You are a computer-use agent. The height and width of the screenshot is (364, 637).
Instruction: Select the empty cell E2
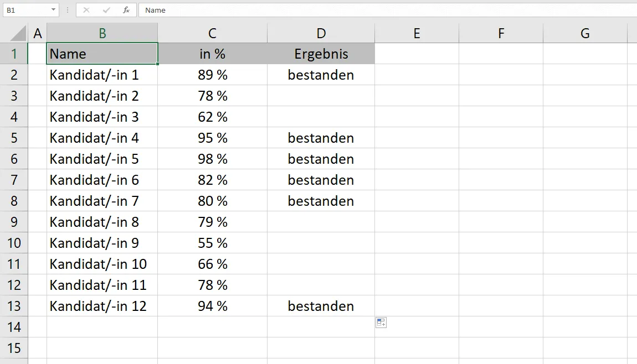point(417,75)
